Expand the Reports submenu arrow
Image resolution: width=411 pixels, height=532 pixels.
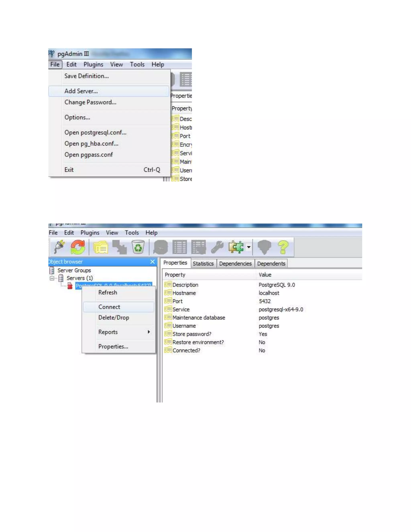point(149,332)
